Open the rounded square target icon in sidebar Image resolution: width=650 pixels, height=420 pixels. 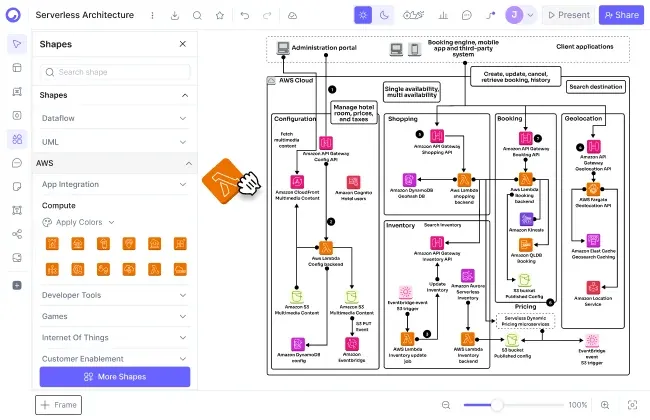click(17, 115)
